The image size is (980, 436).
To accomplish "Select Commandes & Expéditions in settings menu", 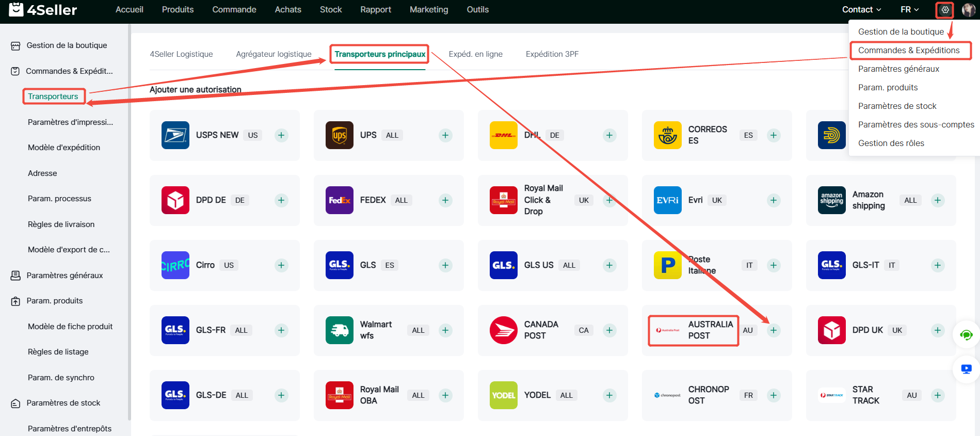I will pos(908,50).
